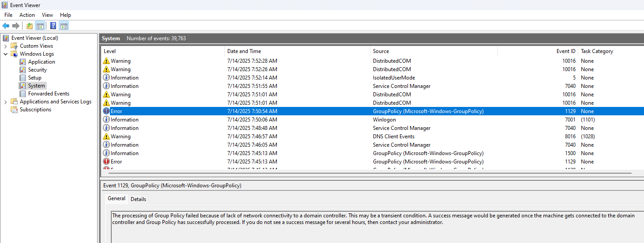Expand Applications and Services Logs node
644x243 pixels.
click(x=5, y=102)
